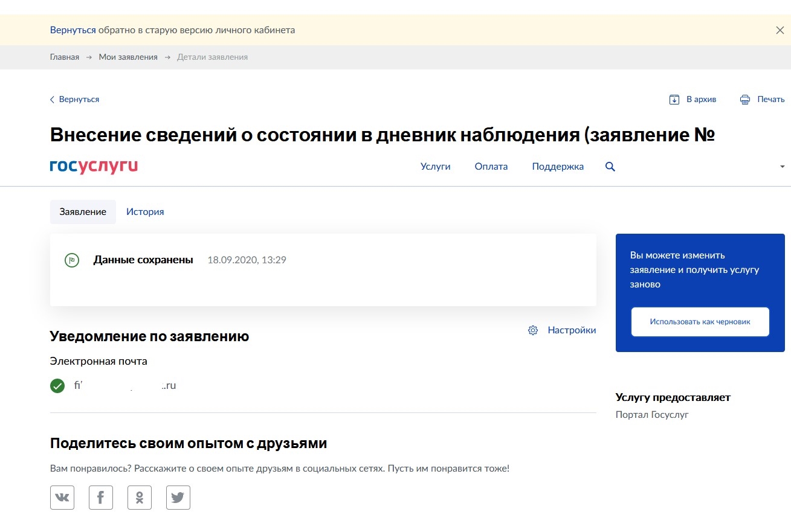
Task: Click the Уведомление по заявлению heading
Action: (150, 336)
